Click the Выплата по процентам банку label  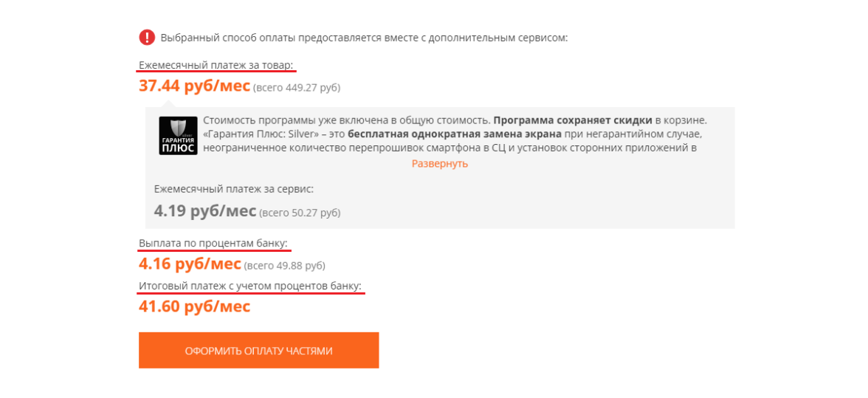click(x=213, y=243)
